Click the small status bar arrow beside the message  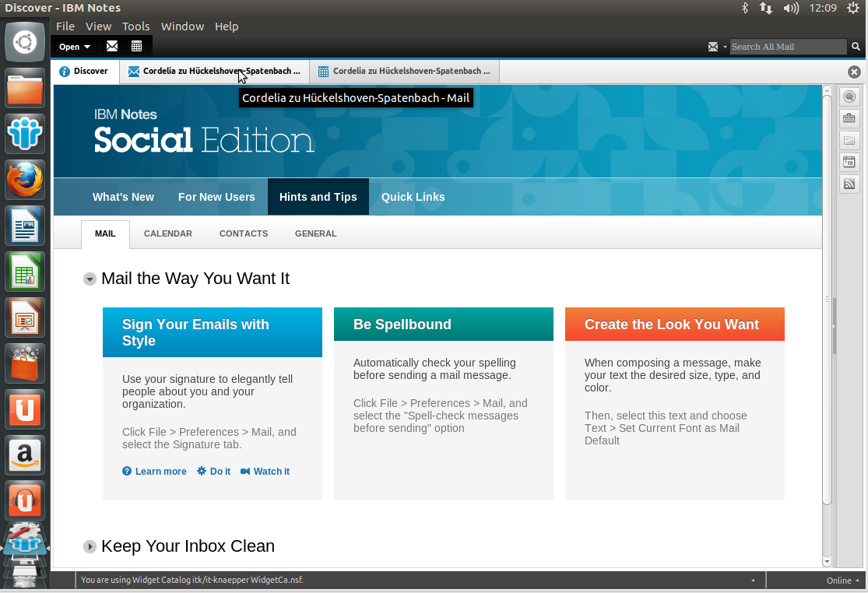click(753, 581)
